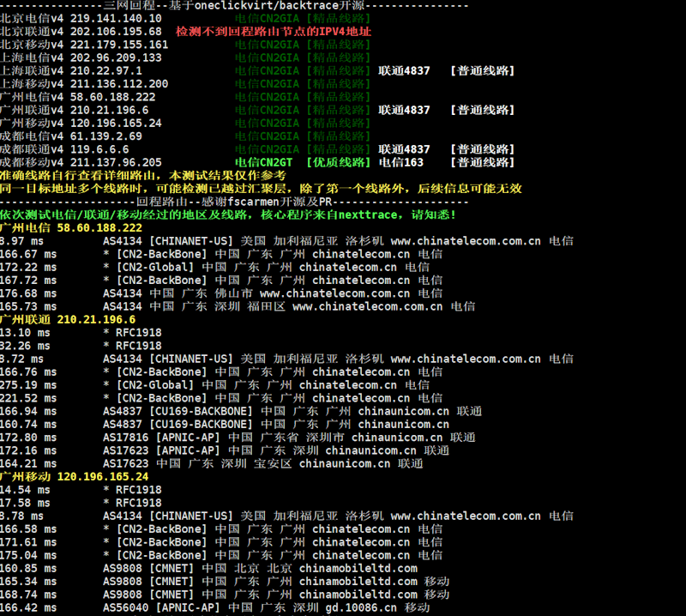The image size is (686, 616).
Task: Click "[普通线路]" in the 广州联通v4 row
Action: point(483,111)
